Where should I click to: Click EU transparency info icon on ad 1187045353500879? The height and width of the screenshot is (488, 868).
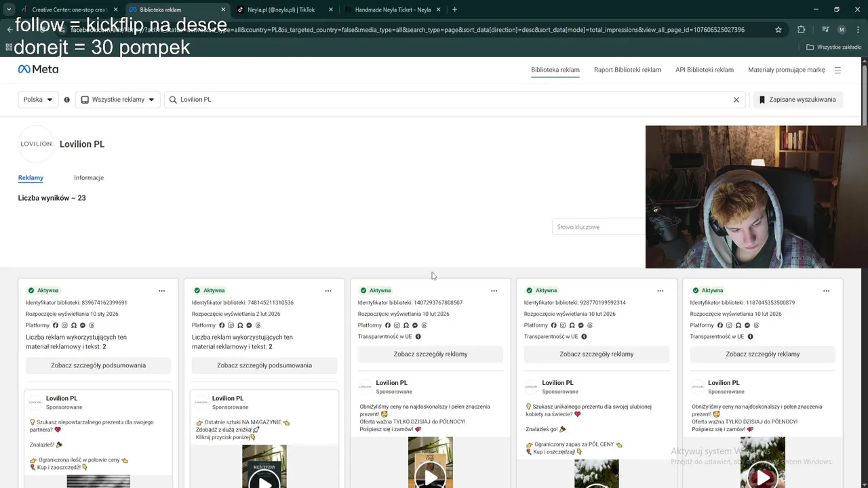(x=750, y=337)
